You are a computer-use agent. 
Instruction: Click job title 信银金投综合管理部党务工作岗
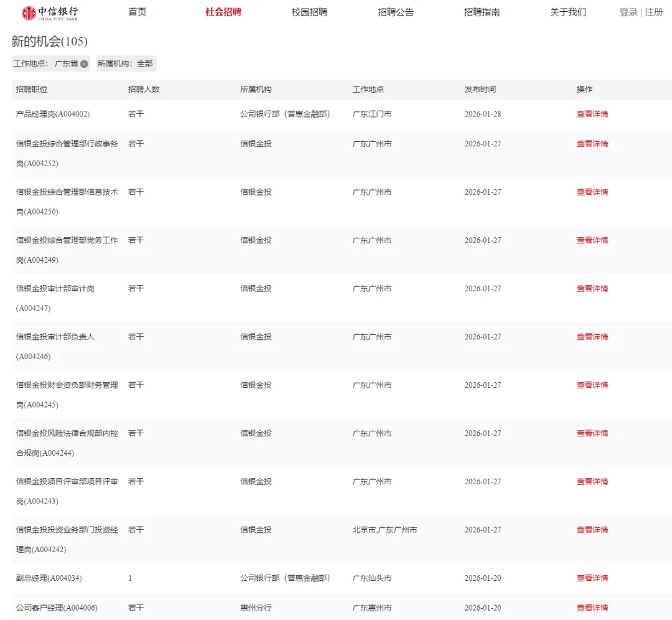[67, 250]
